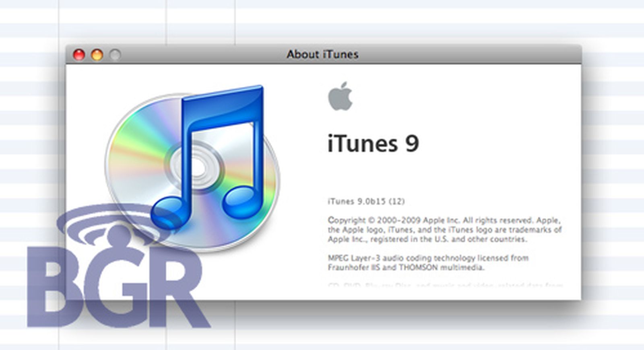Minimize window with the yellow button

pos(97,54)
